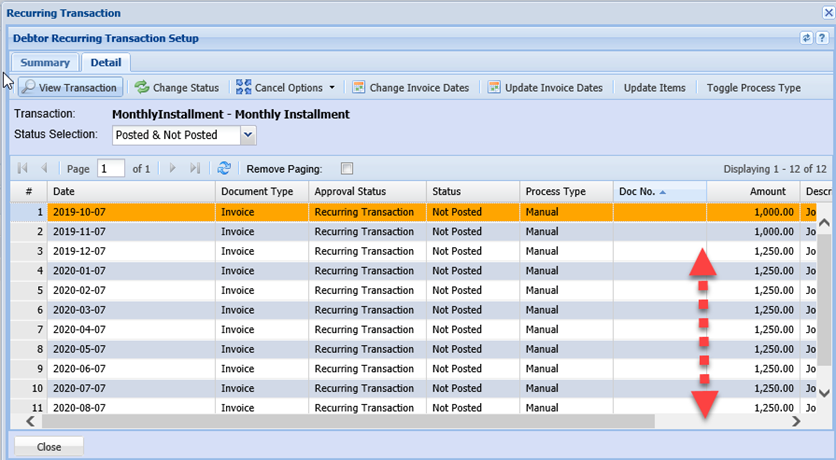Jump to the last page arrow

(x=195, y=169)
